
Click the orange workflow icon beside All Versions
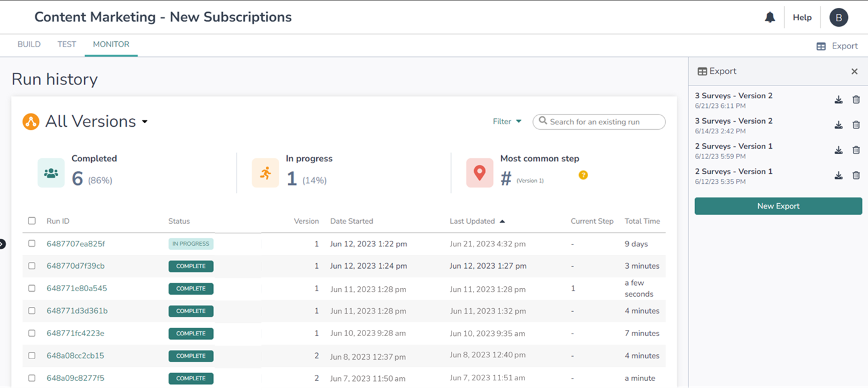(x=31, y=121)
